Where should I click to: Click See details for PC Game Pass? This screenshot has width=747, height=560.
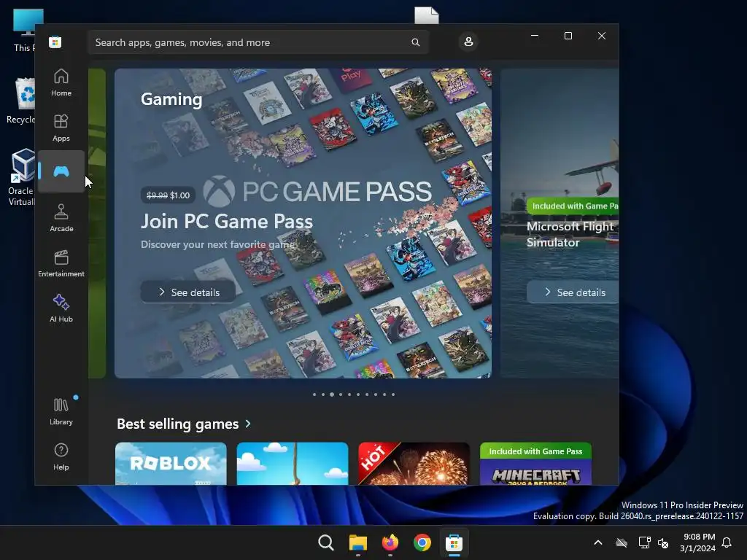point(188,292)
